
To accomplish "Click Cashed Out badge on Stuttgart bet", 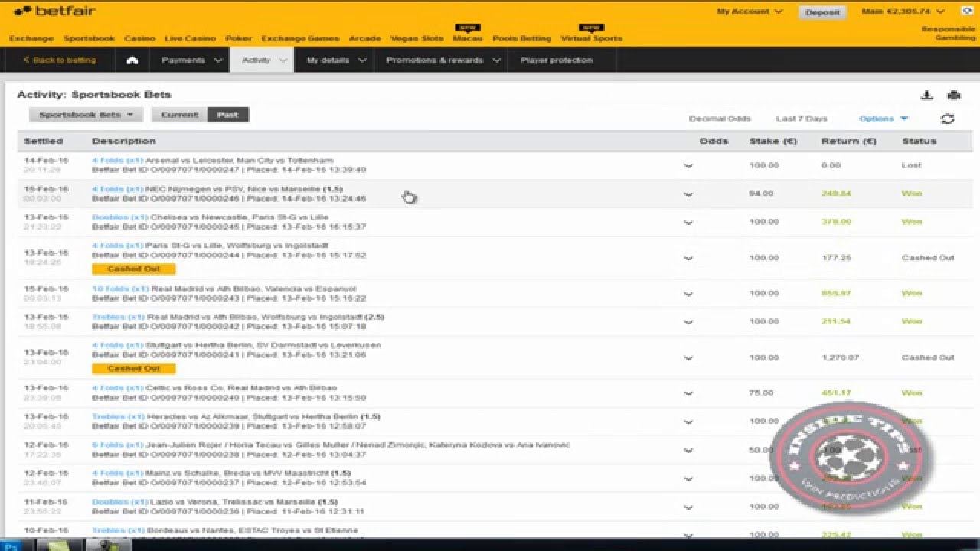I will pos(134,368).
